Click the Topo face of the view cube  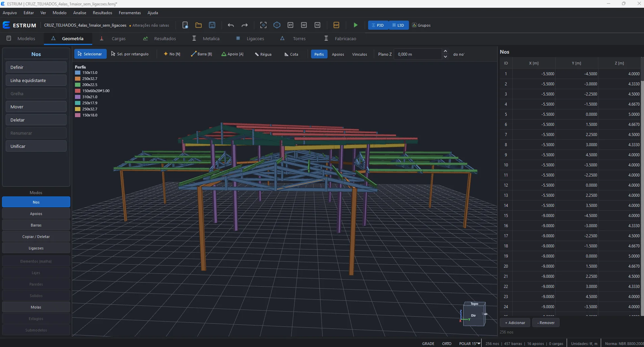474,304
